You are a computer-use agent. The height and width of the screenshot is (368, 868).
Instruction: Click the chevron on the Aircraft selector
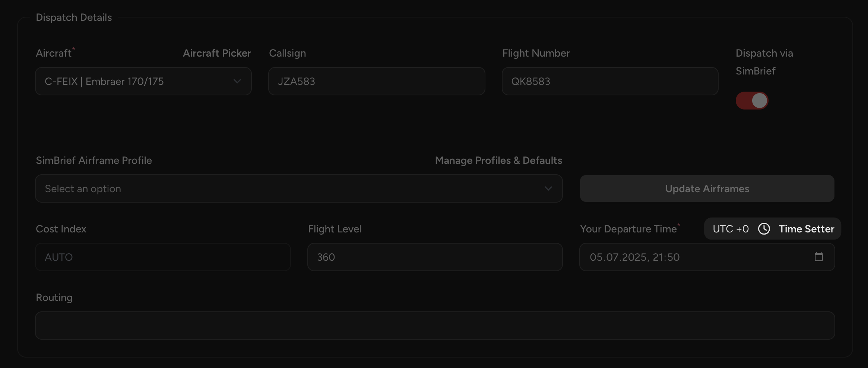[x=237, y=81]
